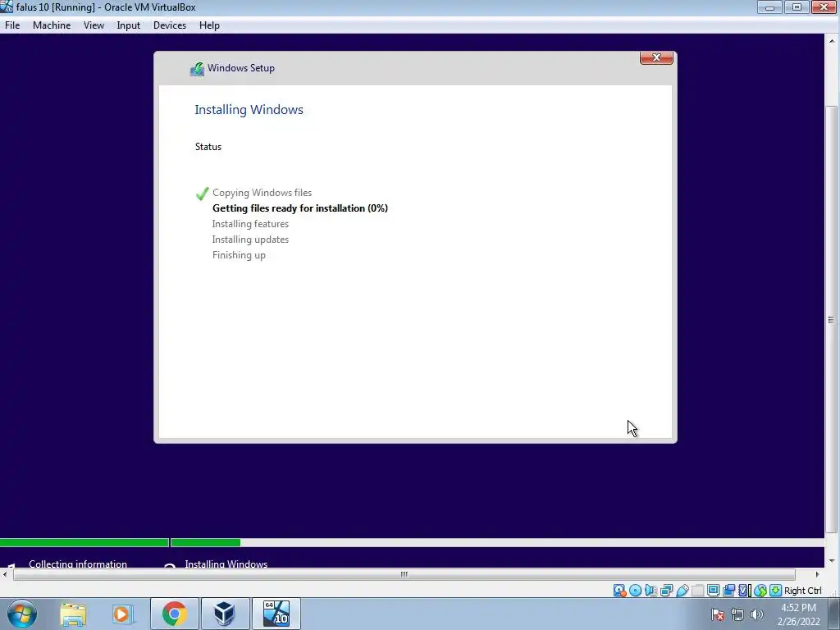840x630 pixels.
Task: Click the green-arrow keyboard capture indicator icon
Action: [776, 591]
